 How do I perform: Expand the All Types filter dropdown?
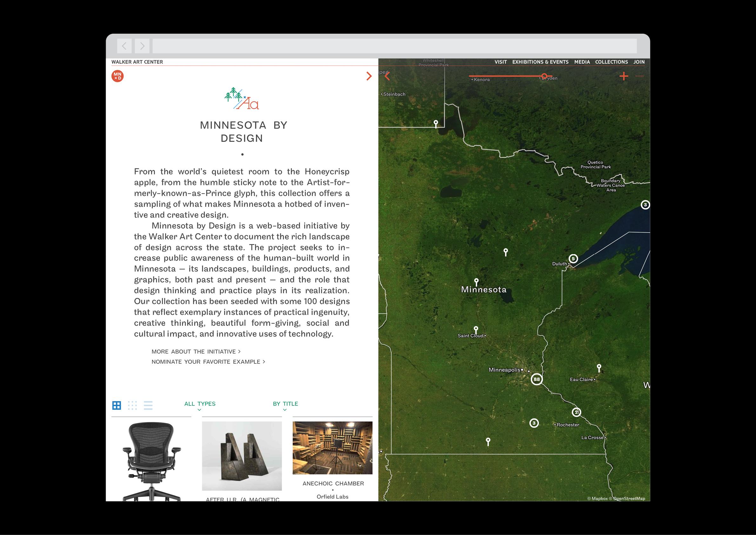coord(199,404)
